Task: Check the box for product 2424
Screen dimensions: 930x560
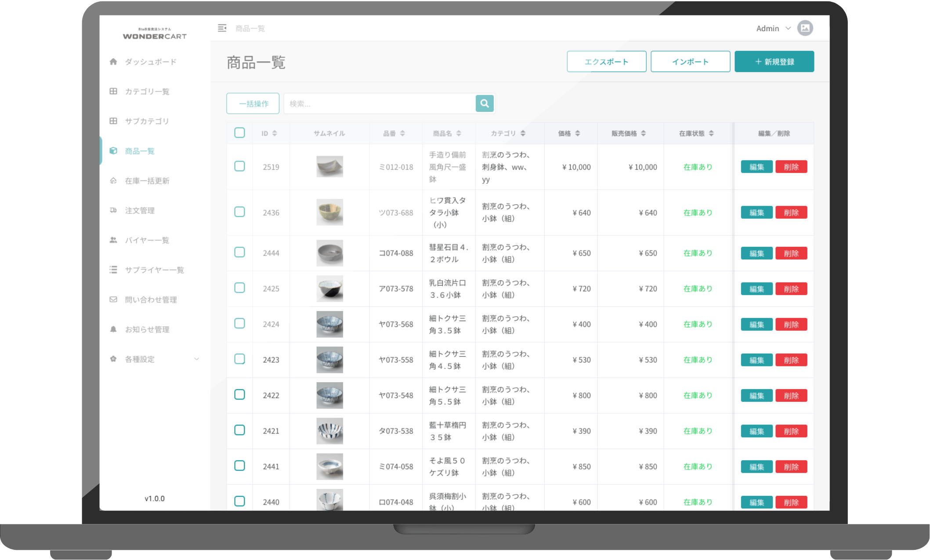Action: (x=239, y=323)
